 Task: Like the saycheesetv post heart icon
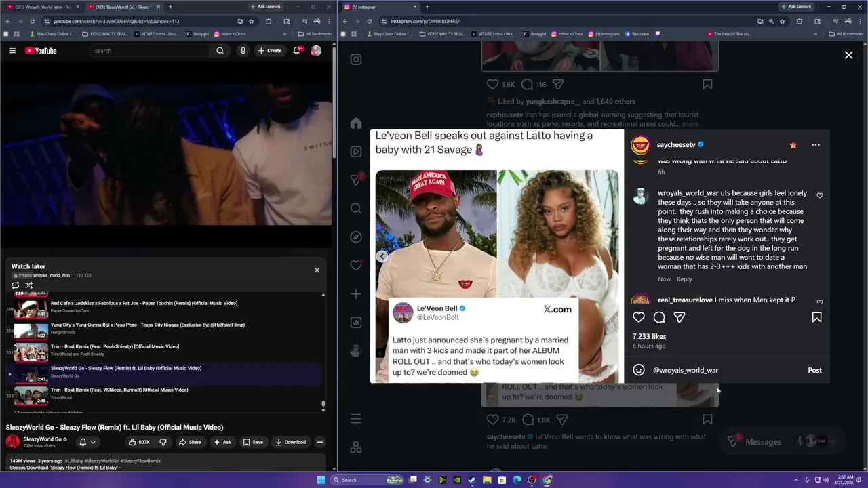coord(639,317)
